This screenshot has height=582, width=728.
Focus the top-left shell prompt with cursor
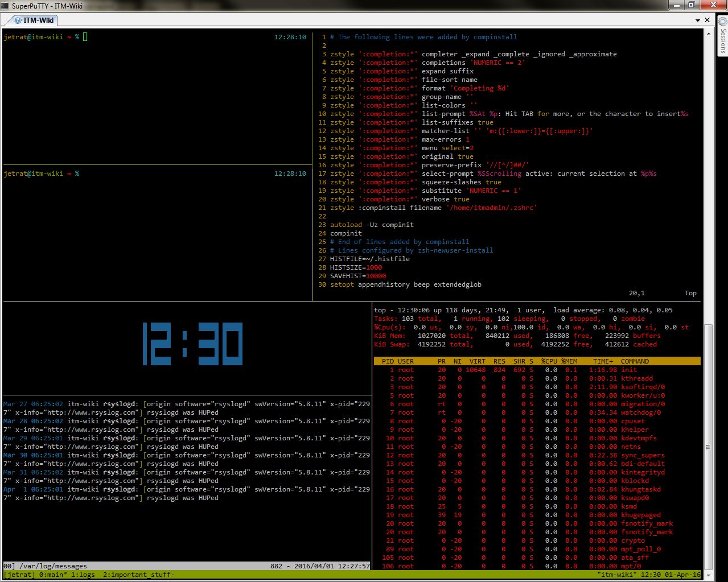(x=85, y=37)
